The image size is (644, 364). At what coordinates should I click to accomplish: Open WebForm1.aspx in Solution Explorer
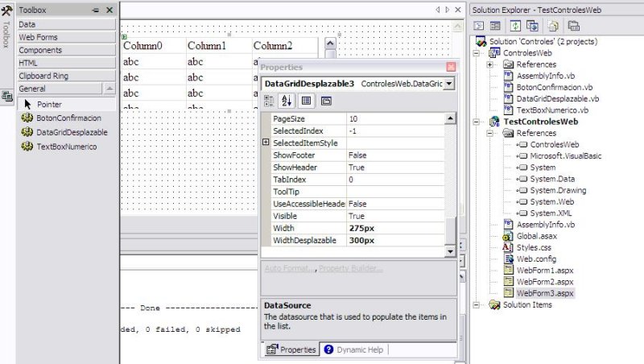click(x=545, y=271)
